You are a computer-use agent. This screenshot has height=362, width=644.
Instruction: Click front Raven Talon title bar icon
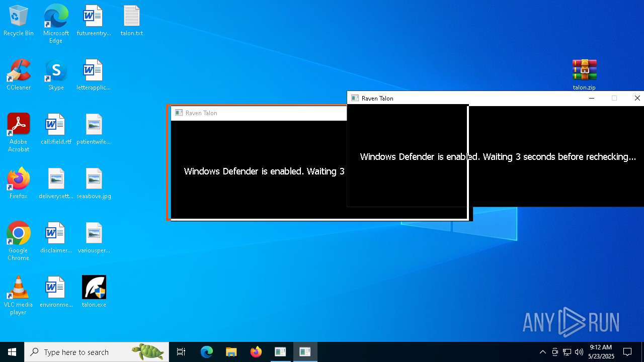coord(355,98)
